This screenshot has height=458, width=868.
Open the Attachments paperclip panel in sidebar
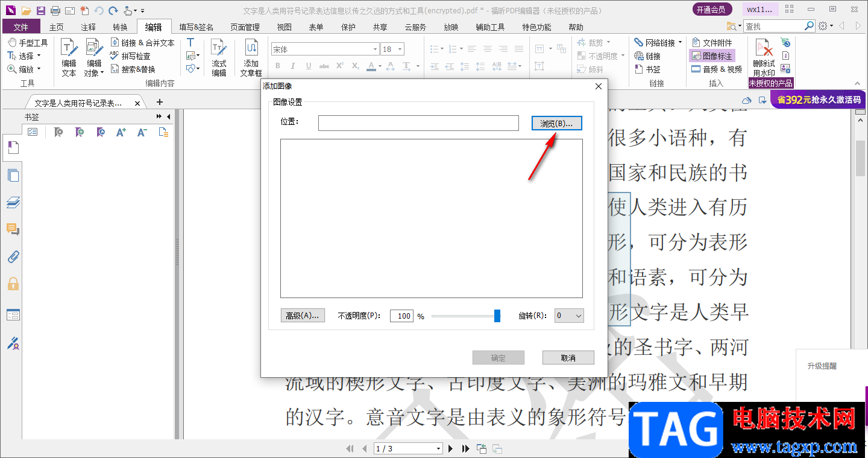tap(13, 257)
